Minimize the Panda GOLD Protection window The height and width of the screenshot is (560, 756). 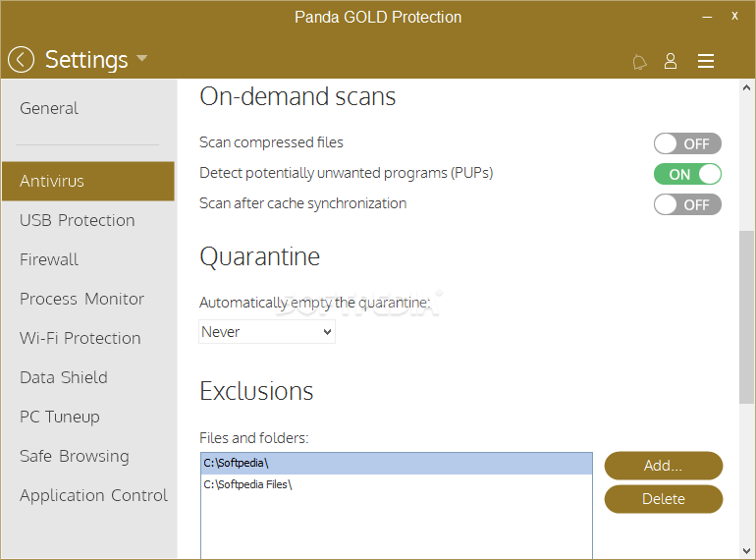707,17
